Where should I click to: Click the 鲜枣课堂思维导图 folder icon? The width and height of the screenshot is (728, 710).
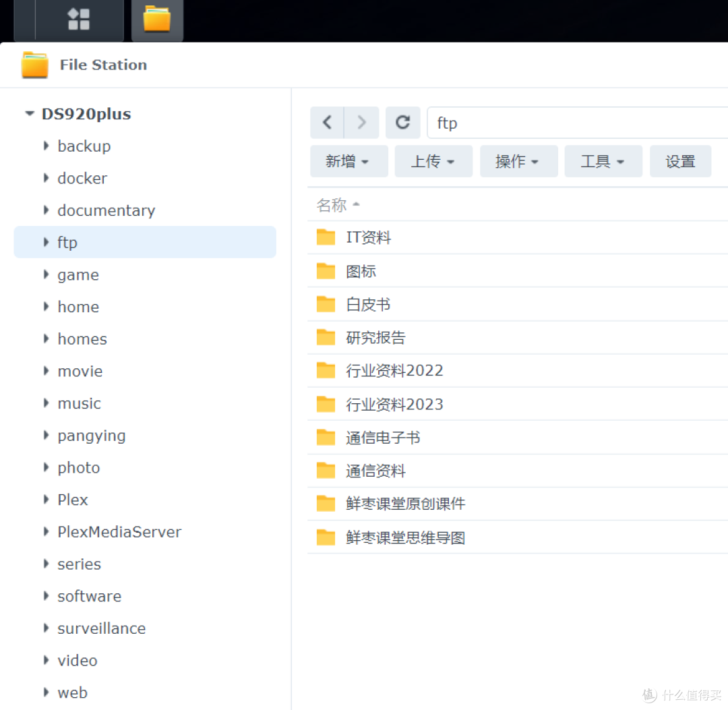(x=326, y=537)
